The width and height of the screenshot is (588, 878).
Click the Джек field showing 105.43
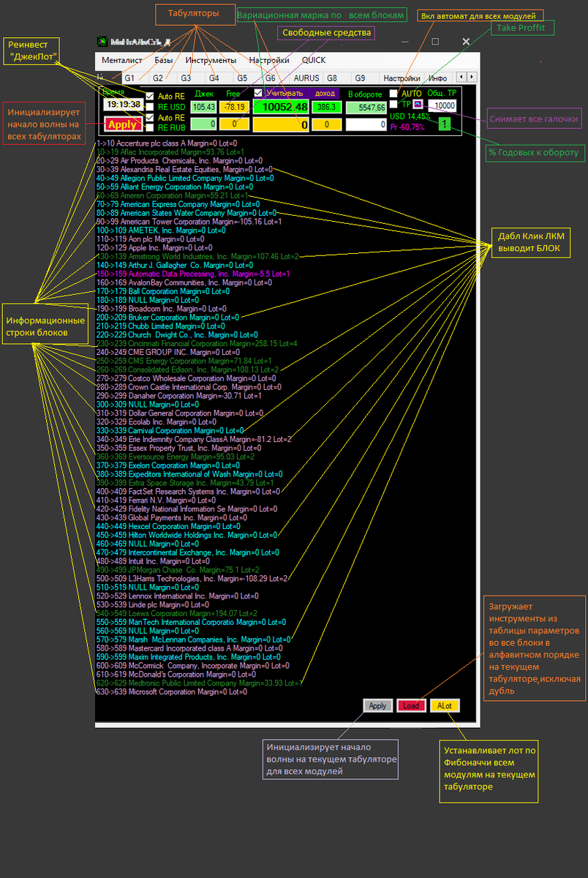pos(204,107)
